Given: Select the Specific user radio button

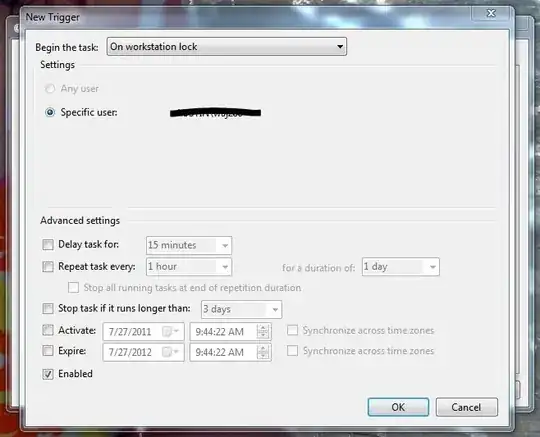Looking at the screenshot, I should pyautogui.click(x=50, y=112).
